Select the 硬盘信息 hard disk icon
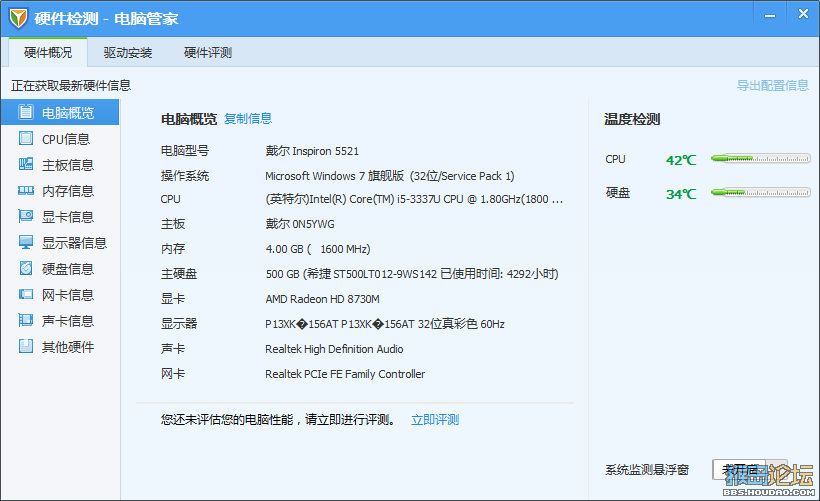Image resolution: width=820 pixels, height=501 pixels. (26, 269)
